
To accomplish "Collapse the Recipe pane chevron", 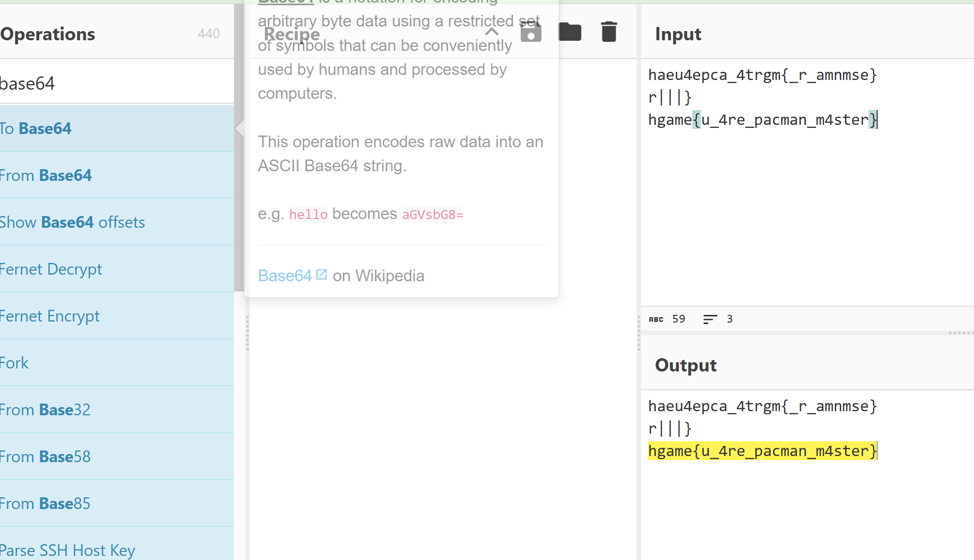I will tap(491, 32).
